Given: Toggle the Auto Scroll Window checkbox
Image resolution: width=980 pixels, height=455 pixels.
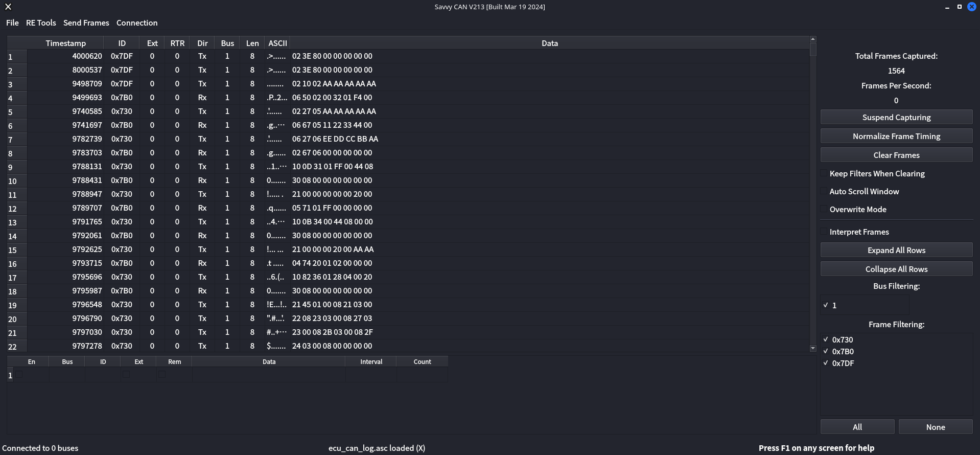Looking at the screenshot, I should [824, 192].
